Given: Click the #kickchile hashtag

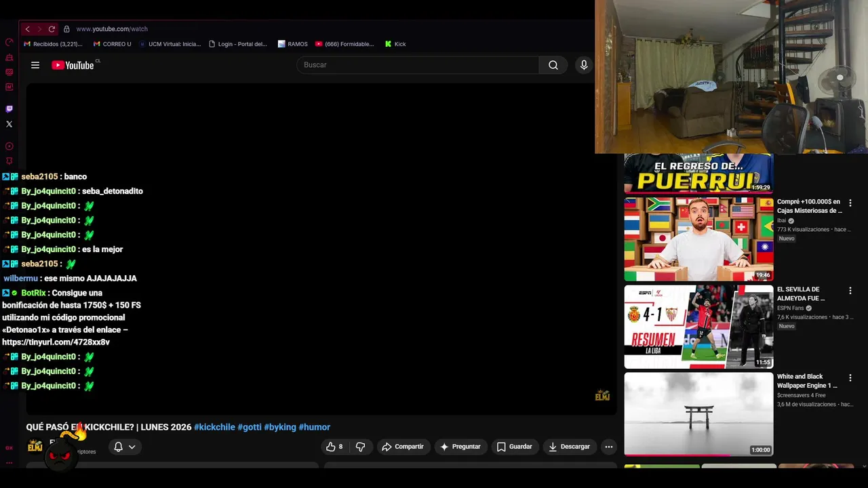Looking at the screenshot, I should [x=214, y=427].
